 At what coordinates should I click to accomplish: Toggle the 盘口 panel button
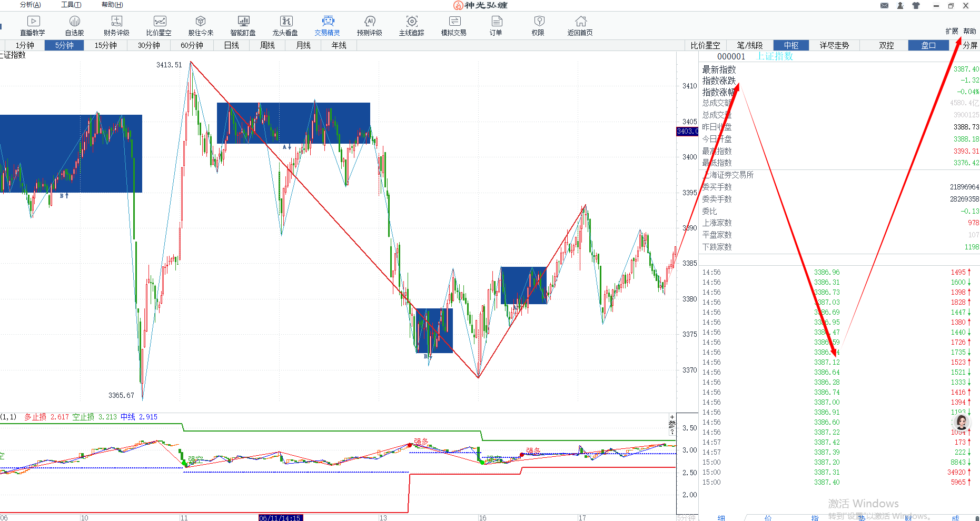(x=928, y=45)
